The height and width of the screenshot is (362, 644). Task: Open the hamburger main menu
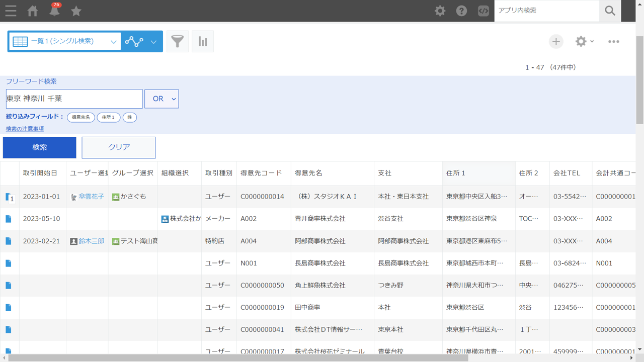(11, 11)
